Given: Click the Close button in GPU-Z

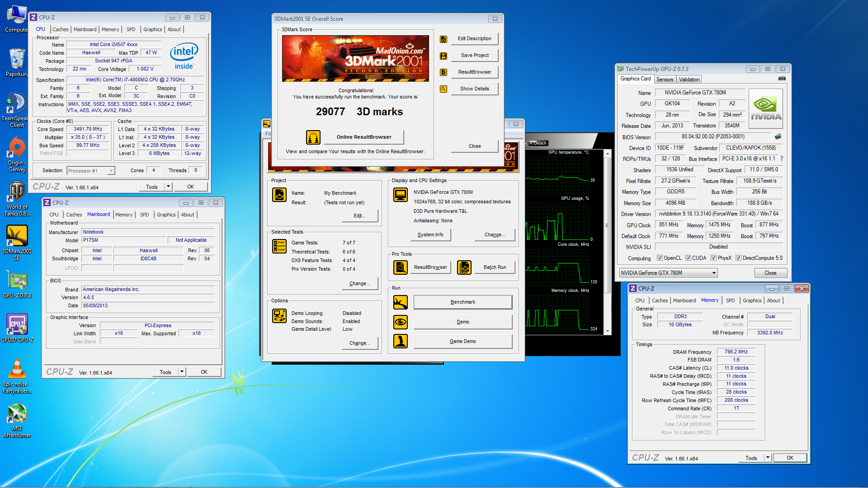Looking at the screenshot, I should click(770, 273).
